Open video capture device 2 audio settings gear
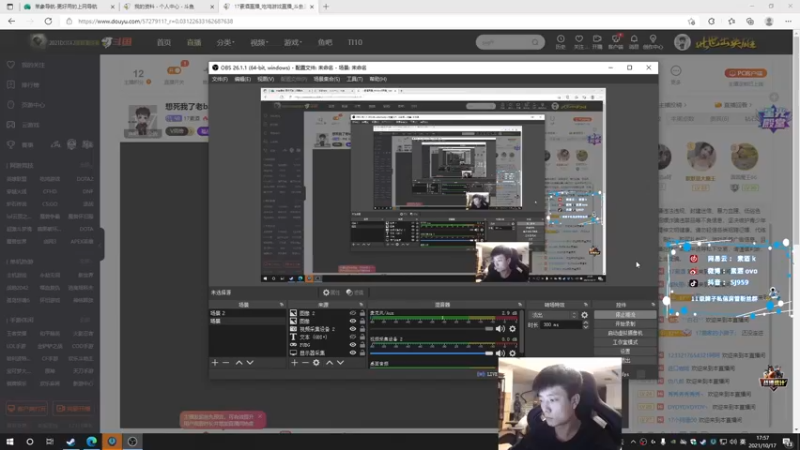Viewport: 800px width, 450px height. click(x=513, y=353)
